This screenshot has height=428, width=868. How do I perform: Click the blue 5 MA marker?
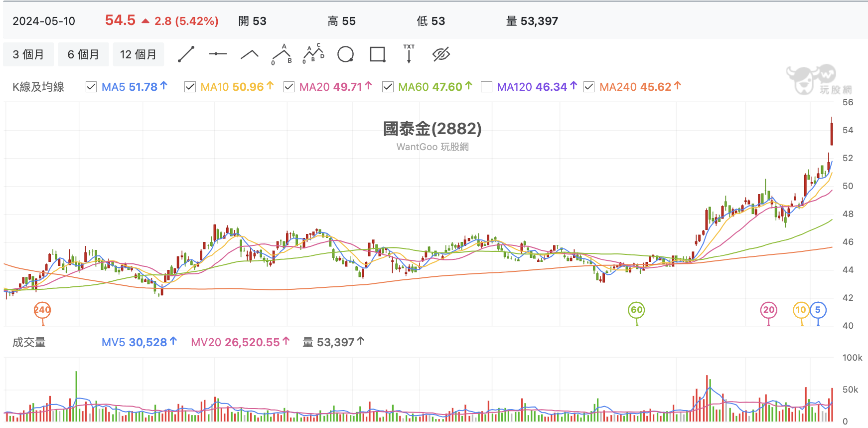(x=818, y=310)
